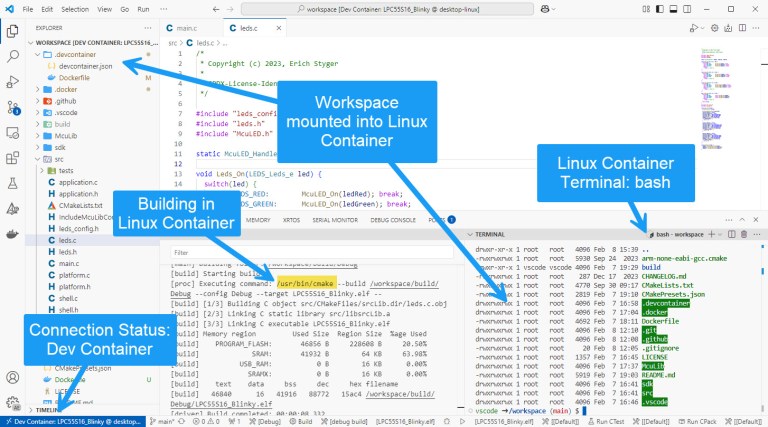Image resolution: width=768 pixels, height=427 pixels.
Task: Open Explorer panel ellipsis menu
Action: click(x=147, y=28)
